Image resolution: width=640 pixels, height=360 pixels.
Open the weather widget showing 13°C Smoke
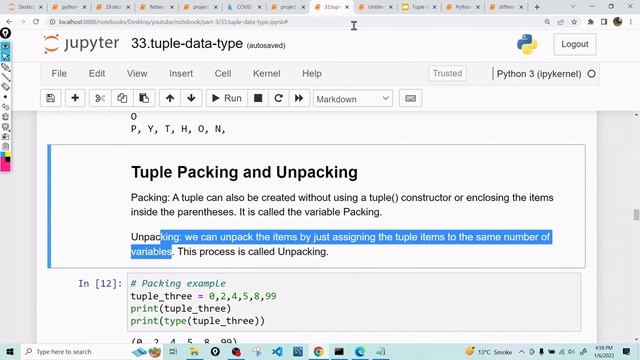coord(489,351)
